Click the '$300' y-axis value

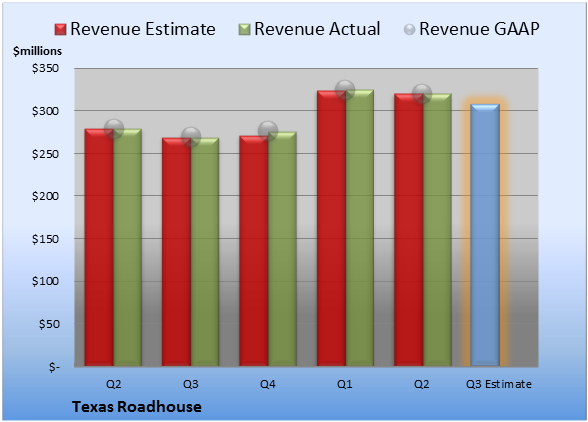pos(45,111)
